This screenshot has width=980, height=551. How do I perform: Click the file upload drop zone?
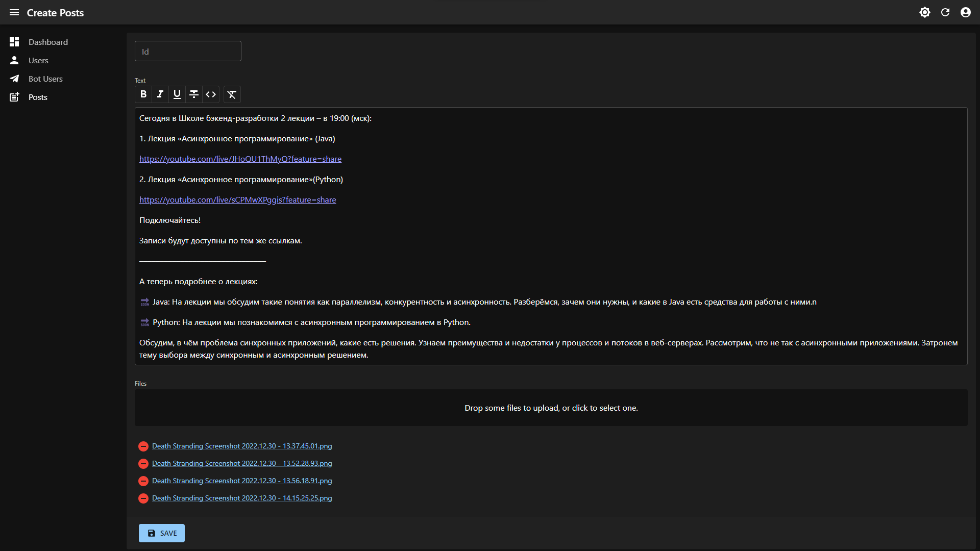pyautogui.click(x=551, y=408)
